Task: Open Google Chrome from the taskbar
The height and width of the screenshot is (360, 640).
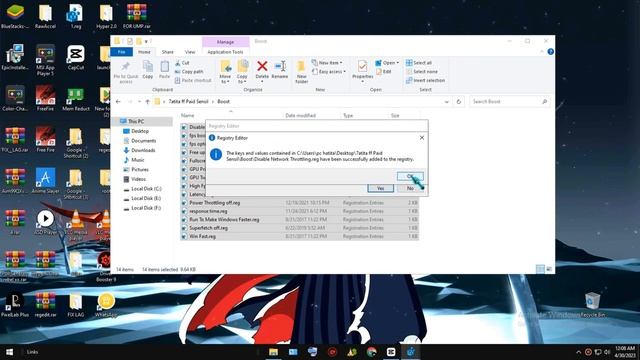Action: (371, 352)
